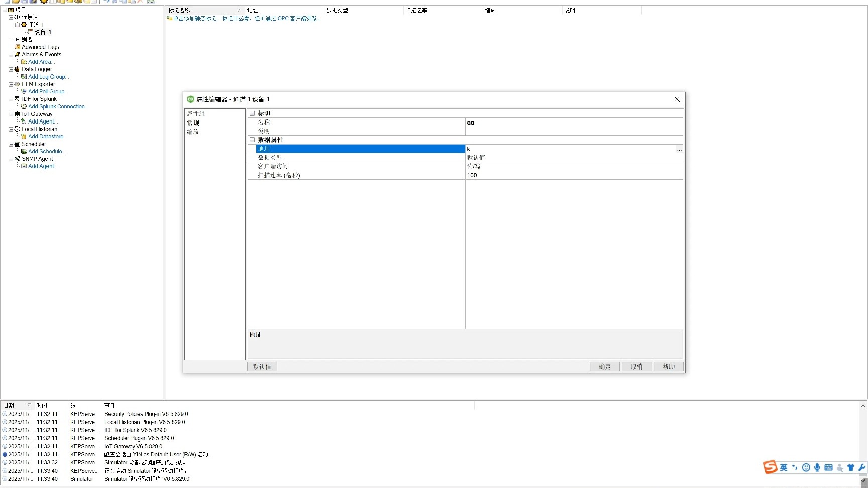Sort by the 标记名称 column header
This screenshot has height=488, width=868.
coord(204,10)
